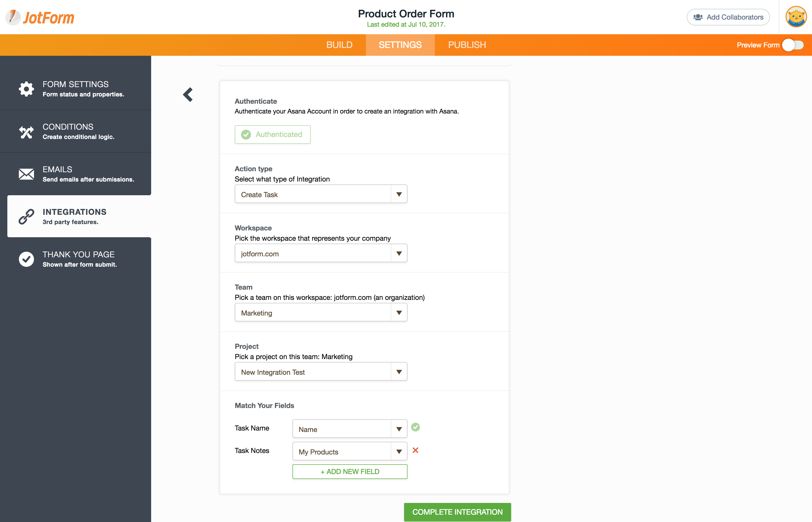Open the Workspace jotform.com dropdown
The height and width of the screenshot is (522, 812).
321,253
